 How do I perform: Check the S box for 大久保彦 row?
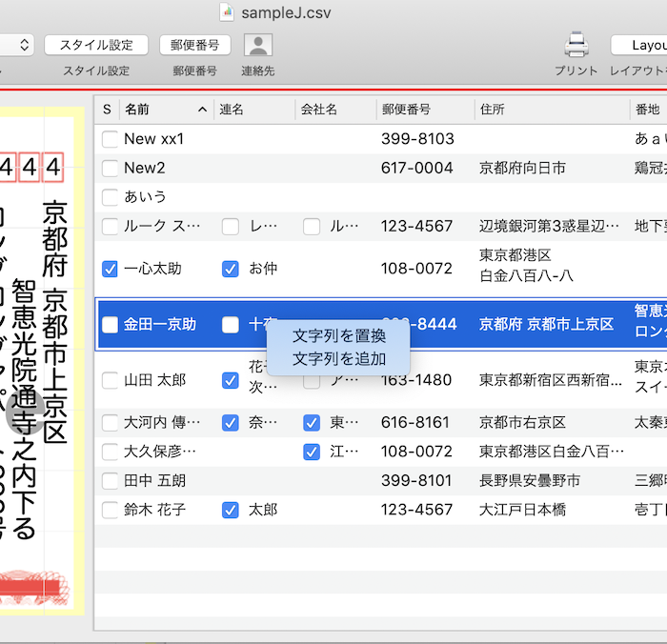[x=110, y=452]
